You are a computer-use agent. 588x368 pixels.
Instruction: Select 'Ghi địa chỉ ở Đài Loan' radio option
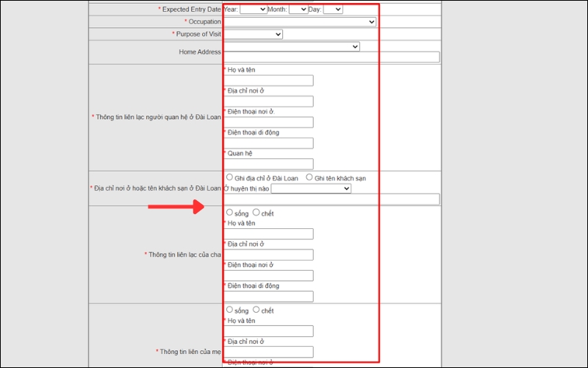click(229, 177)
